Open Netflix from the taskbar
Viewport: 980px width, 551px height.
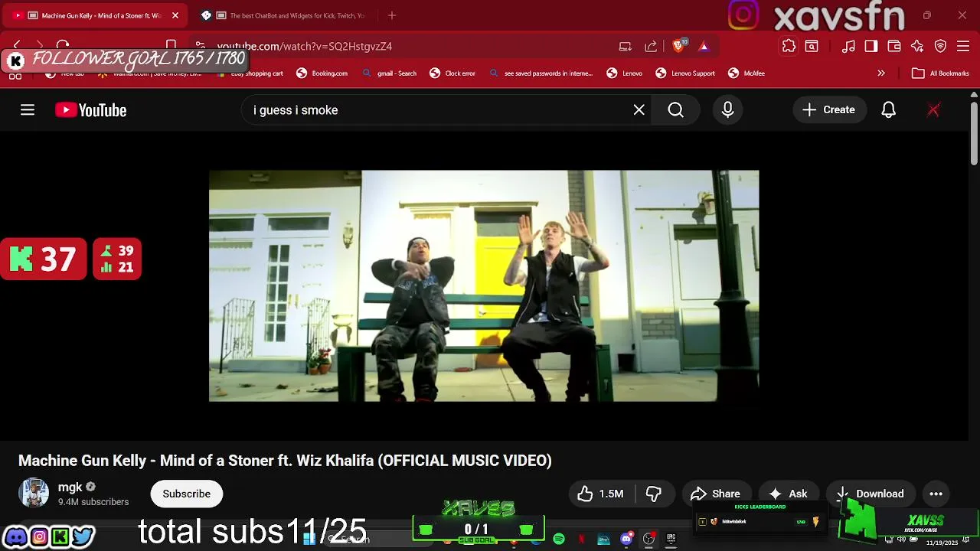pos(581,540)
